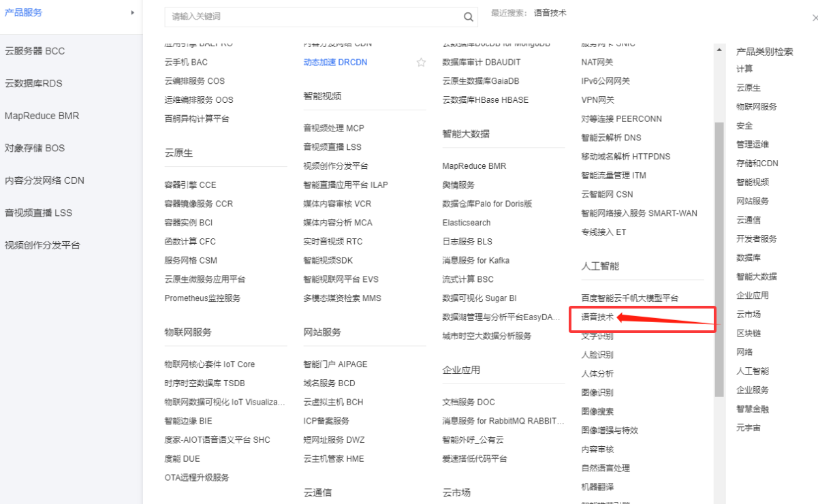The height and width of the screenshot is (504, 818).
Task: Open 文档服务 DOC product
Action: point(469,403)
